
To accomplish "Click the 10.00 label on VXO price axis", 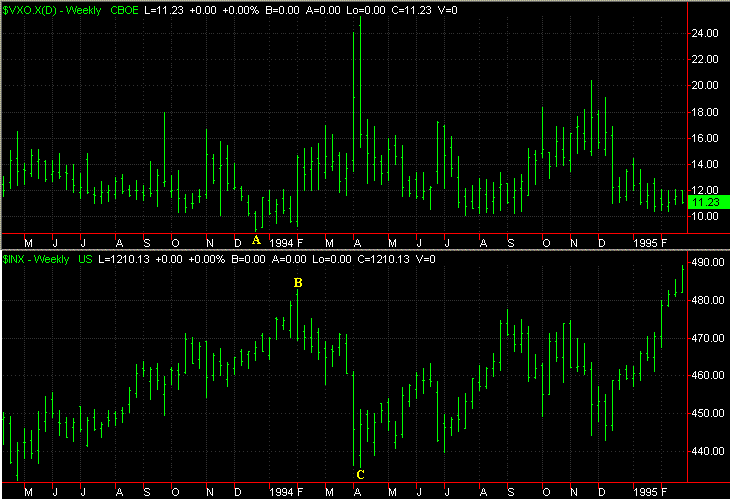I will coord(706,215).
